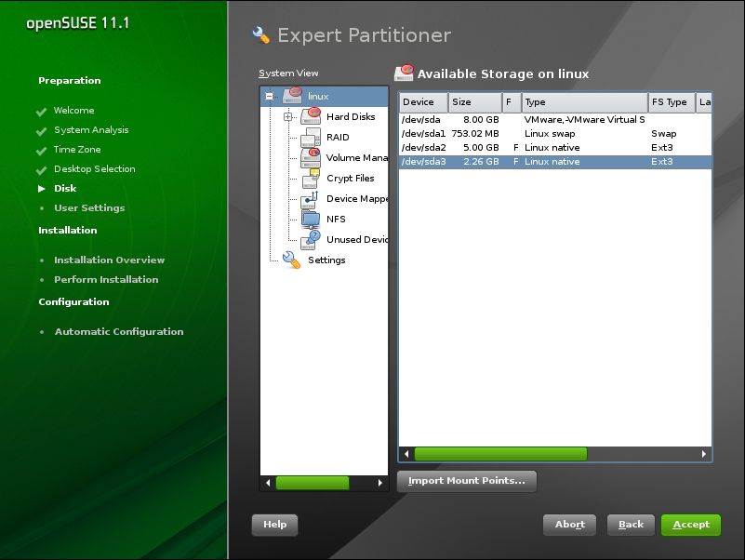The height and width of the screenshot is (560, 745).
Task: Click System View scroll left arrow
Action: click(268, 483)
